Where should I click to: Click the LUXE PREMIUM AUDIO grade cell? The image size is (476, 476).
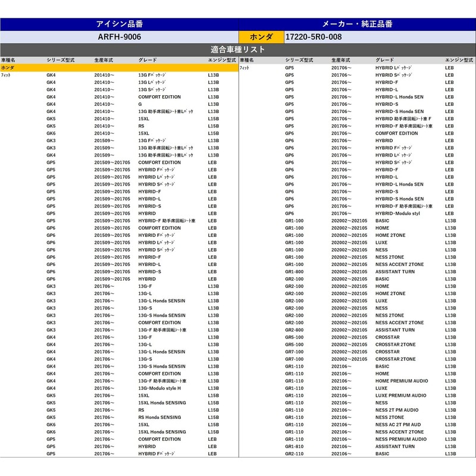click(x=400, y=396)
